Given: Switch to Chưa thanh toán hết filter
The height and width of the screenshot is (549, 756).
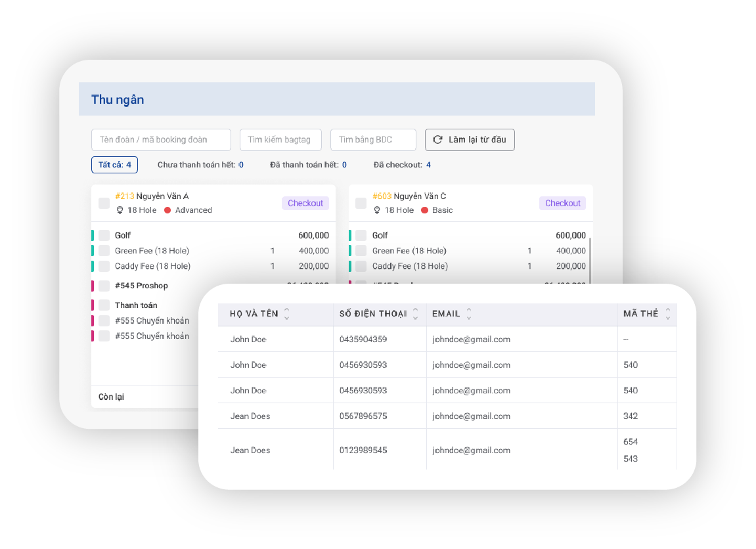Looking at the screenshot, I should coord(200,165).
